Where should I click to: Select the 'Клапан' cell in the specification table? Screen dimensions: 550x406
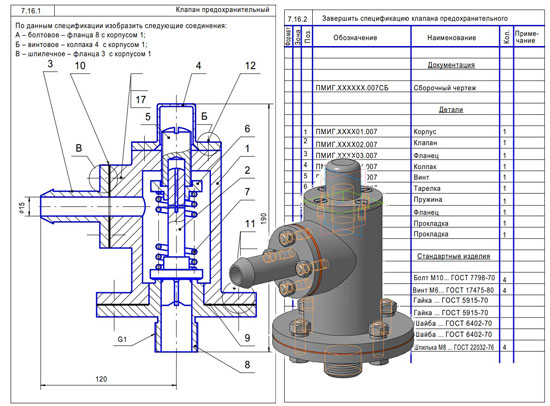pyautogui.click(x=425, y=142)
